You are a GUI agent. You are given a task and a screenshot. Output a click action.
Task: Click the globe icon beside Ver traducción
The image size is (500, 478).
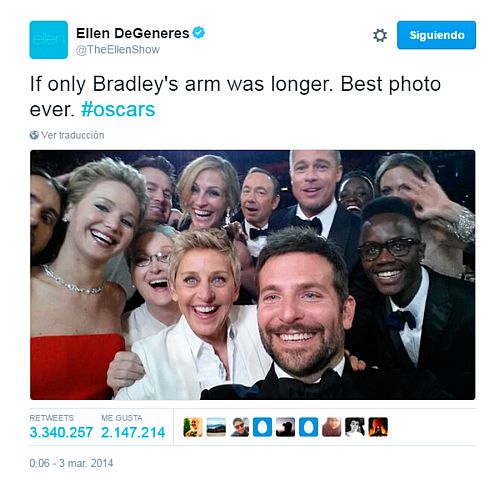(x=34, y=135)
